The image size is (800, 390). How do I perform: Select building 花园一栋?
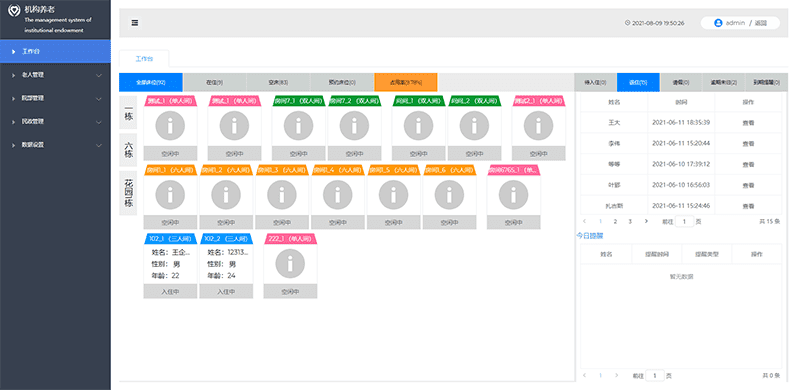click(x=129, y=193)
